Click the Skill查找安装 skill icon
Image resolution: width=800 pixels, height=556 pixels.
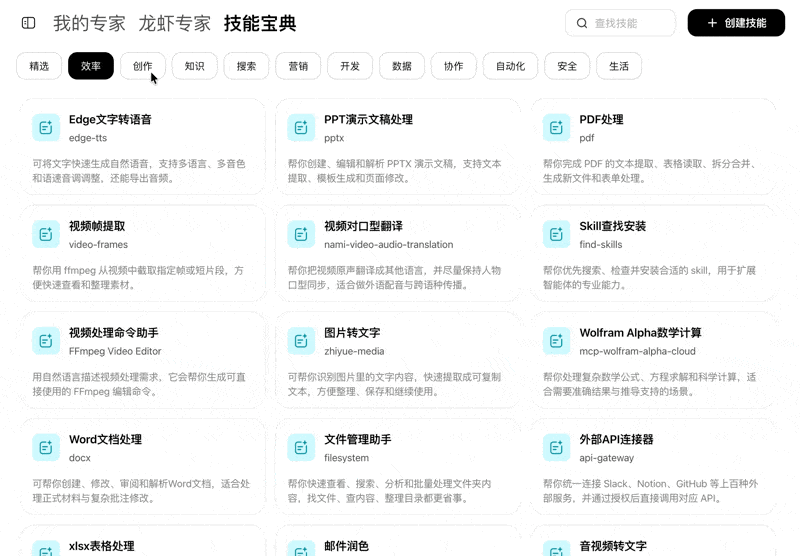click(x=556, y=234)
